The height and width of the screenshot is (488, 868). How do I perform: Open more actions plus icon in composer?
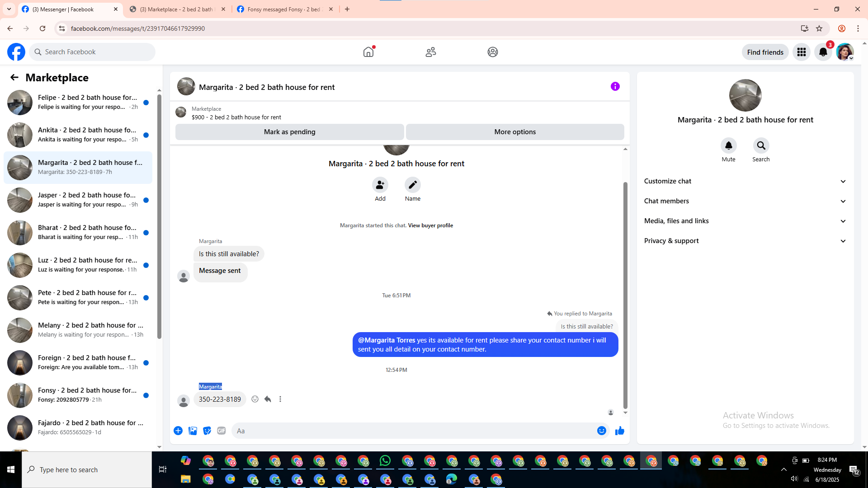(178, 431)
